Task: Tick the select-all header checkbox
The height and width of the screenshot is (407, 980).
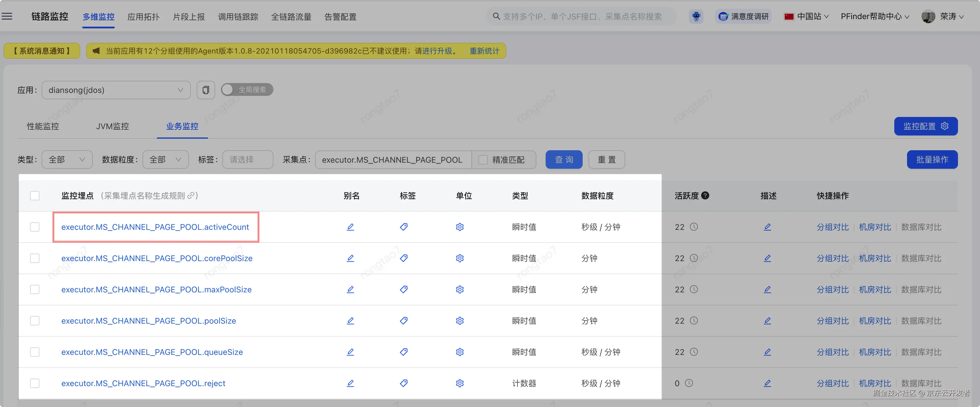Action: pos(35,195)
